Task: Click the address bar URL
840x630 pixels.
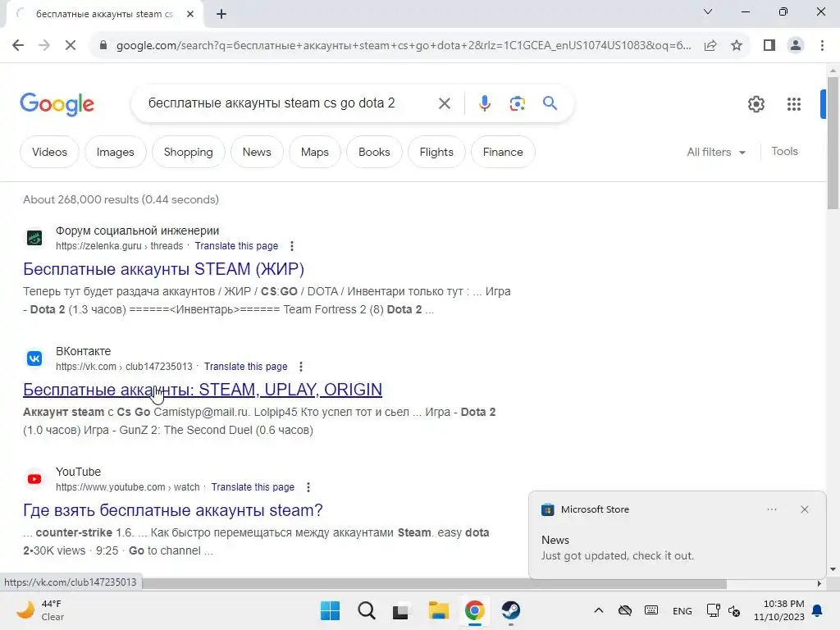Action: click(x=404, y=46)
